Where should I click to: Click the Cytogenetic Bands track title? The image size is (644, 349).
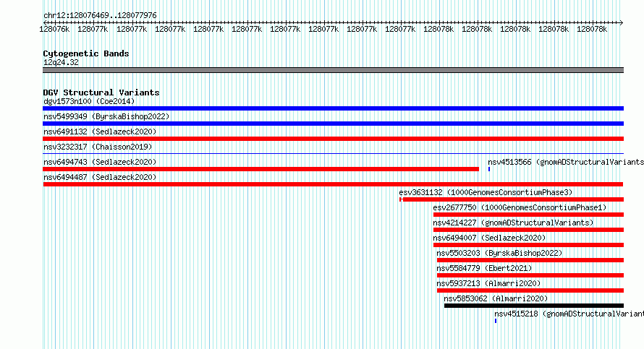click(86, 53)
